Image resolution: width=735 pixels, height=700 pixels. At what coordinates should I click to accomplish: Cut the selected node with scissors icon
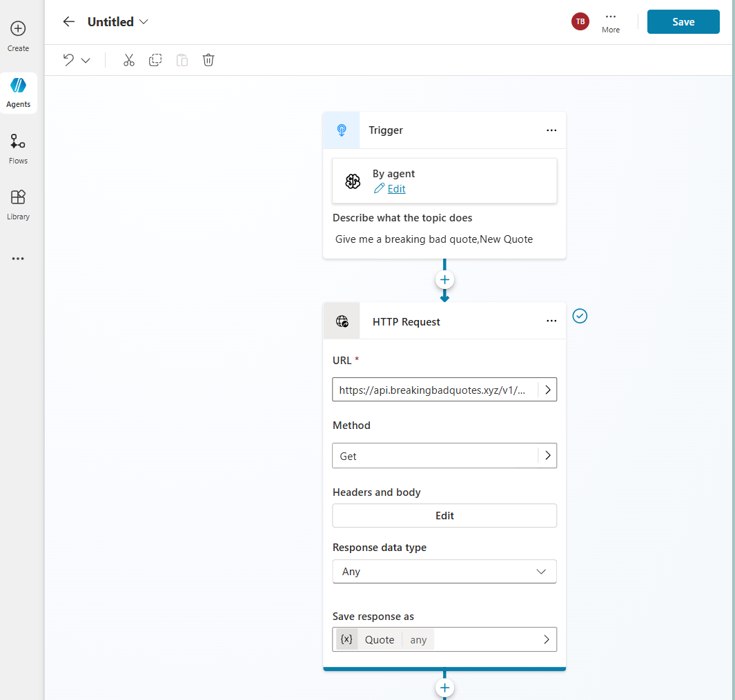pos(129,60)
